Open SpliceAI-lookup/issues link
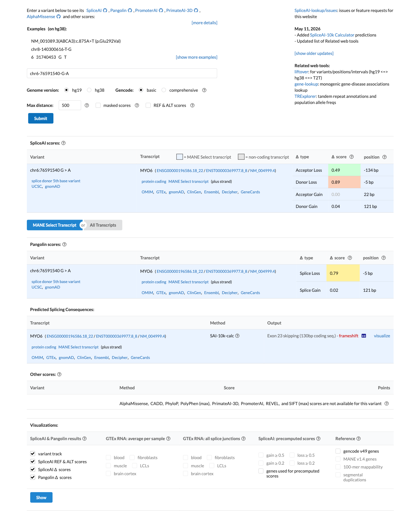420x519 pixels. coord(316,11)
